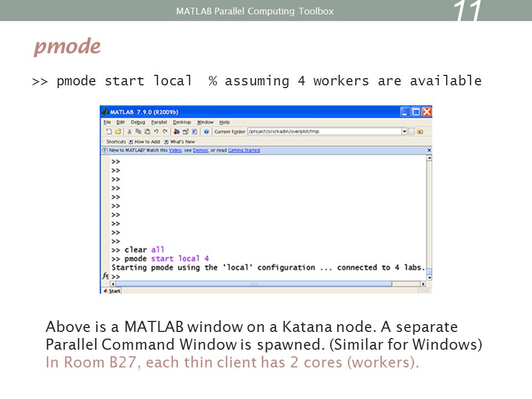This screenshot has height=399, width=532.
Task: Click the How to Add shortcut
Action: (144, 141)
